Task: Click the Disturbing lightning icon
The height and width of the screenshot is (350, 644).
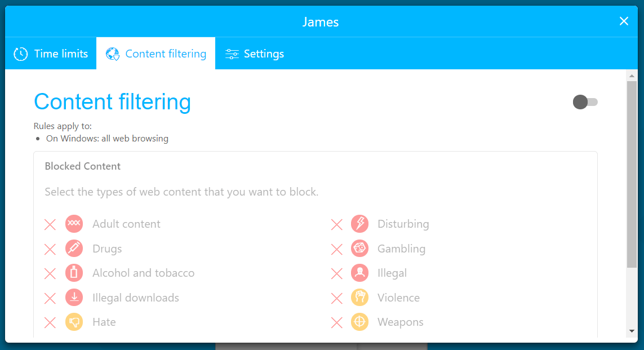Action: tap(359, 224)
